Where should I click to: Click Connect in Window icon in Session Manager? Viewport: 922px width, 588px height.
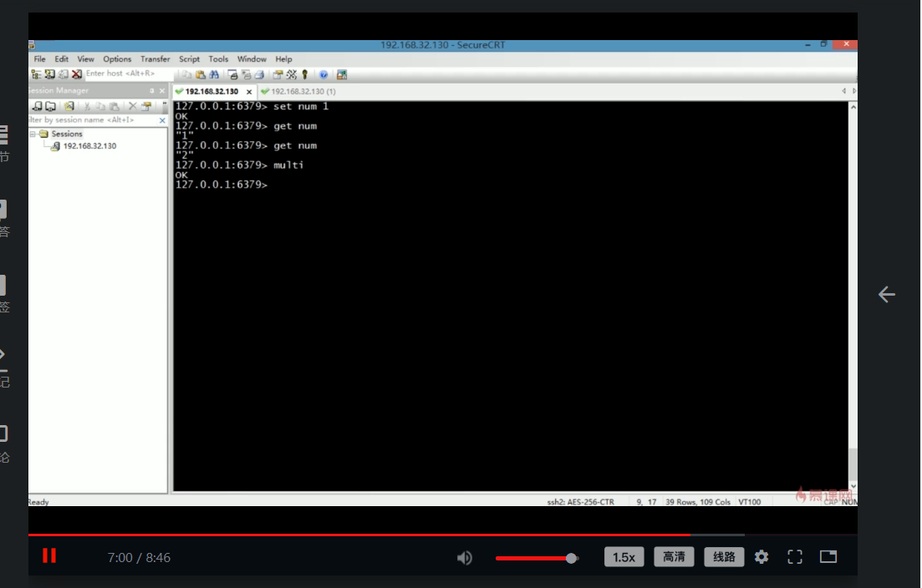(50, 106)
